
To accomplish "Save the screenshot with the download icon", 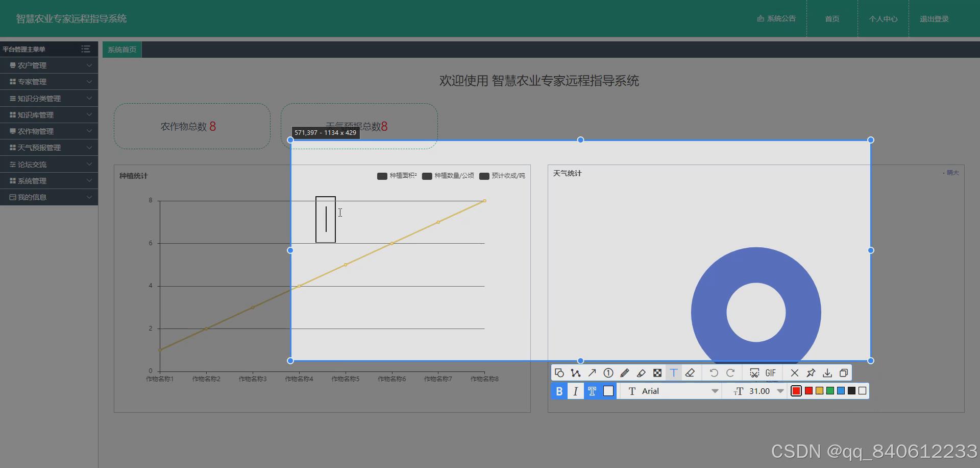I will tap(827, 373).
